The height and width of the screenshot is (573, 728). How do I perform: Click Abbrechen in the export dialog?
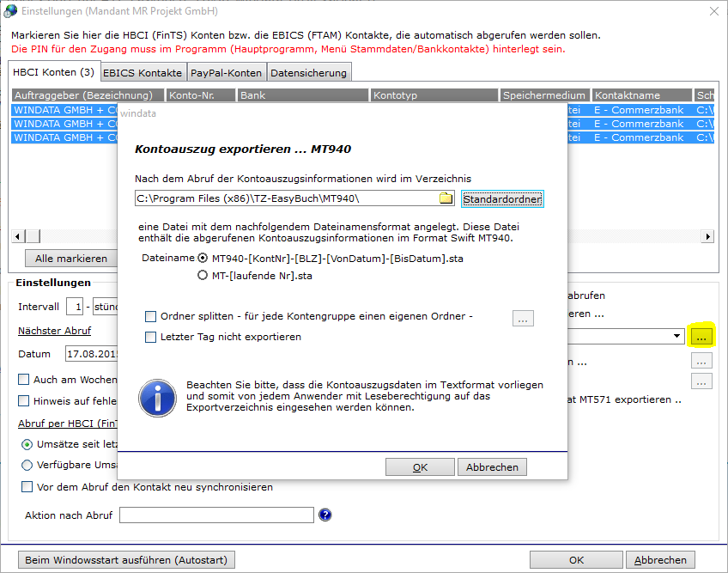pos(492,467)
